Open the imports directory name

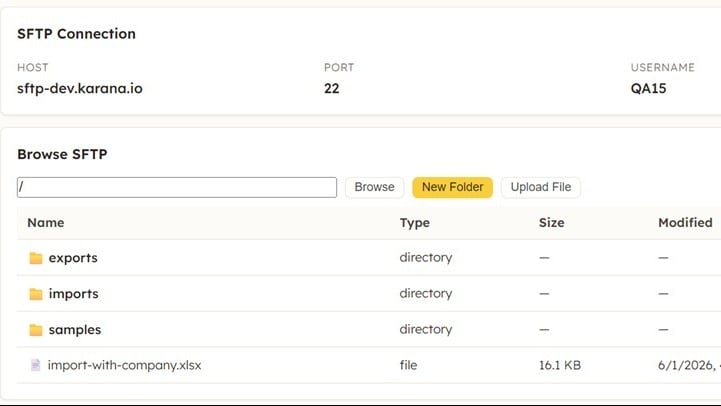point(74,294)
